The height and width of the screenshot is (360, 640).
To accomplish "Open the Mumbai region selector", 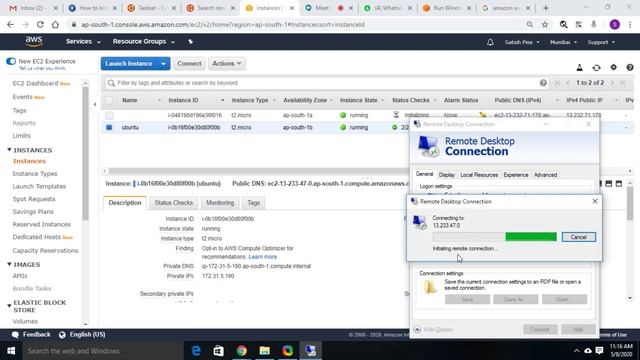I will 563,42.
